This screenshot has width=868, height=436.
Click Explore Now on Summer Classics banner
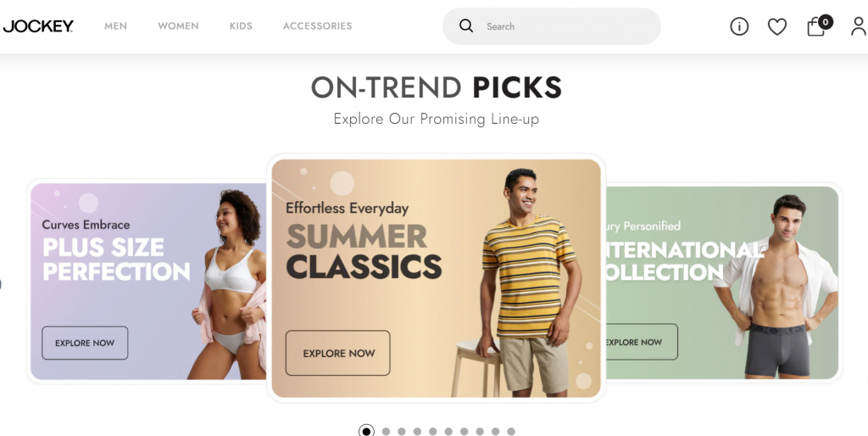pos(337,353)
